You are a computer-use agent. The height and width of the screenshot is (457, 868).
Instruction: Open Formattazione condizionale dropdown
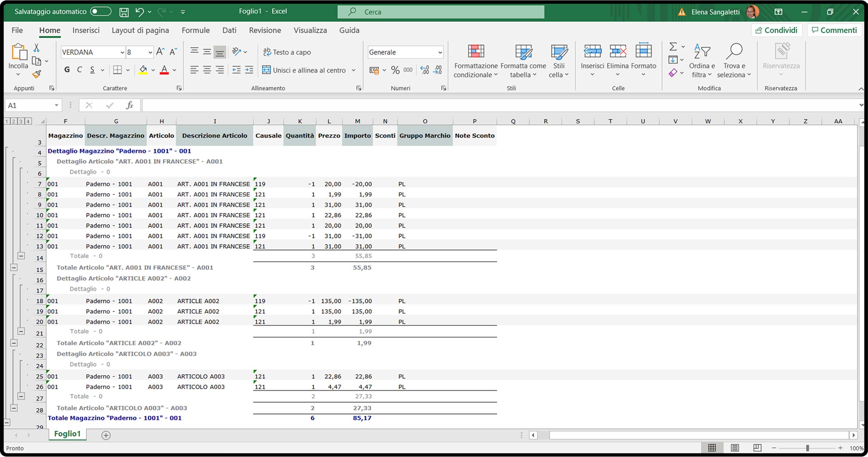click(476, 61)
